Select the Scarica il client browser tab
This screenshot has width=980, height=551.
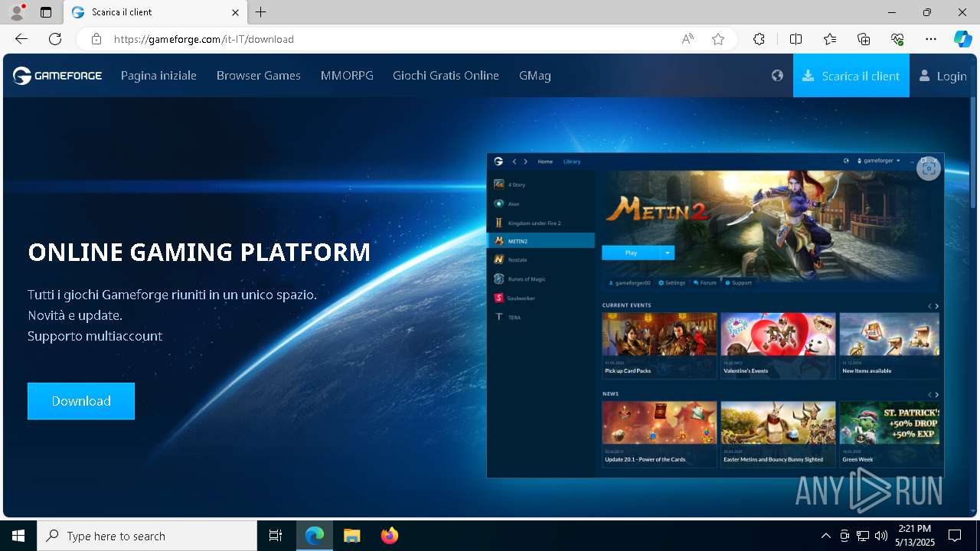[155, 12]
